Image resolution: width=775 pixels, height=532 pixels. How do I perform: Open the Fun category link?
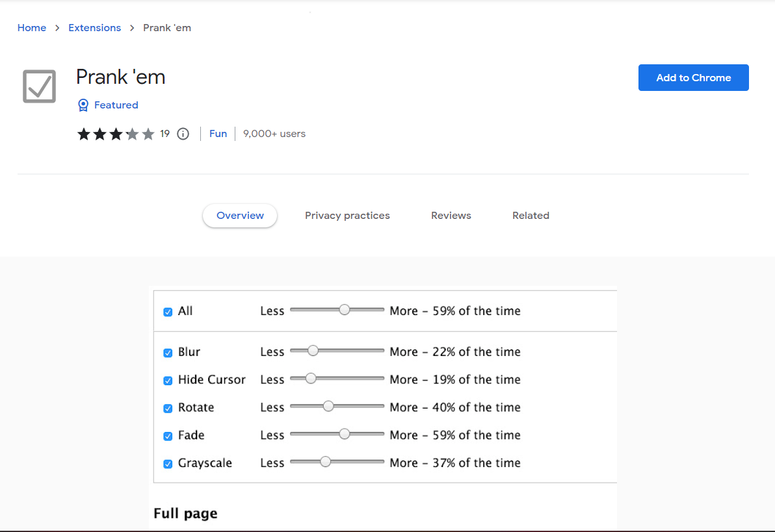(218, 134)
